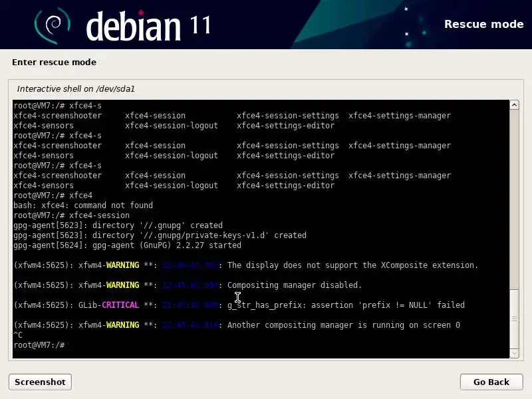Click the Debian swirl logo
532x399 pixels.
click(53, 25)
